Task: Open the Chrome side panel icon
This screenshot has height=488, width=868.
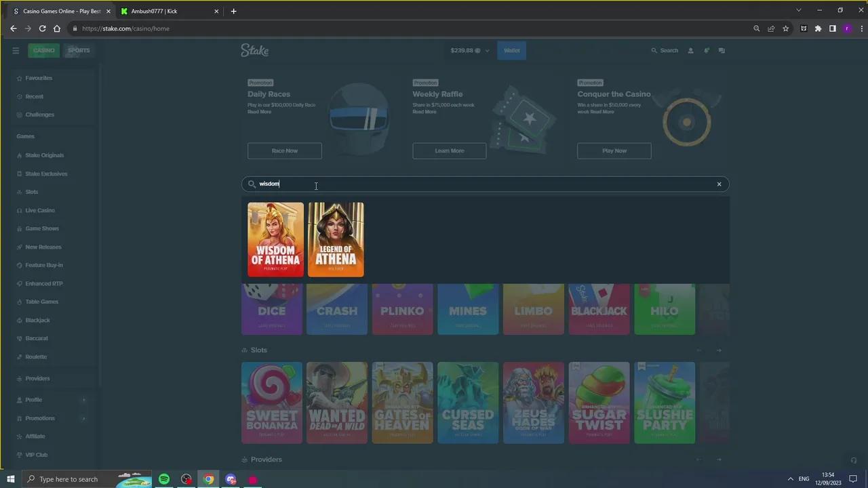Action: coord(833,28)
